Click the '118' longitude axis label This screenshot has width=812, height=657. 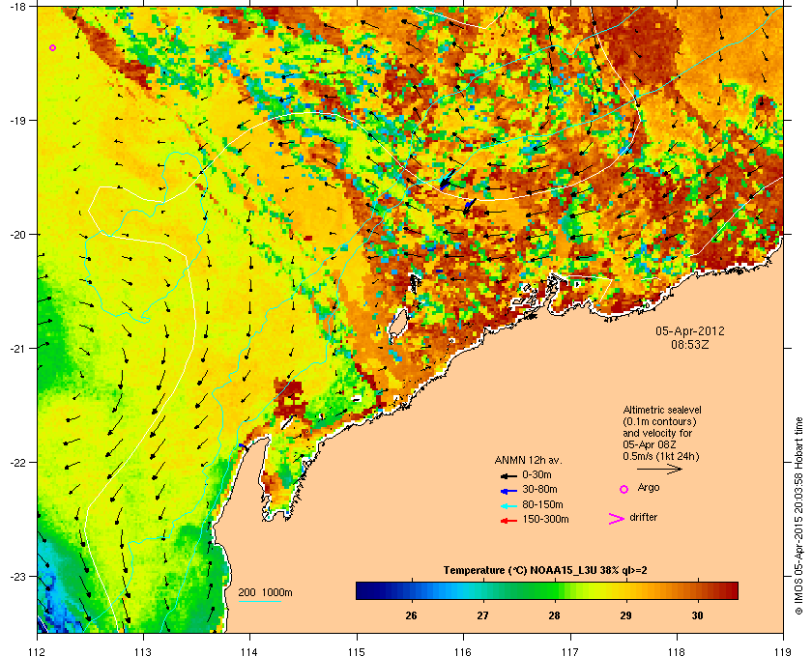pos(677,651)
